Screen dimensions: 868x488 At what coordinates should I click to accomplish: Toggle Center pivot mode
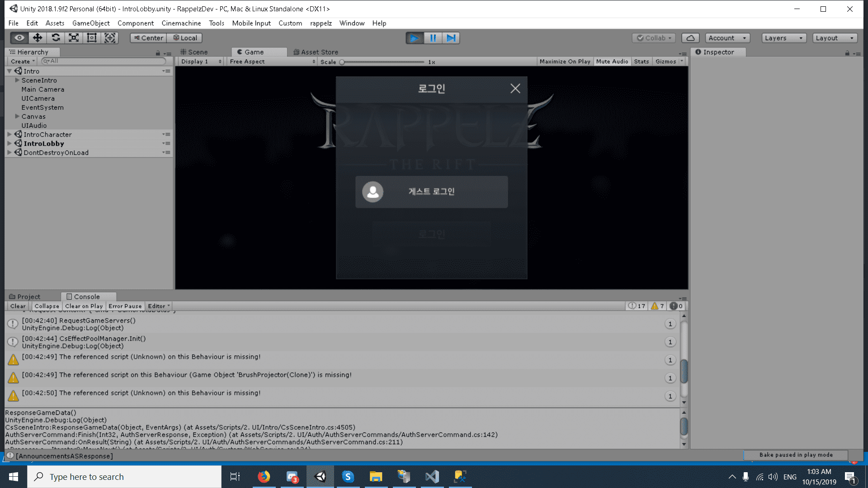(x=148, y=38)
